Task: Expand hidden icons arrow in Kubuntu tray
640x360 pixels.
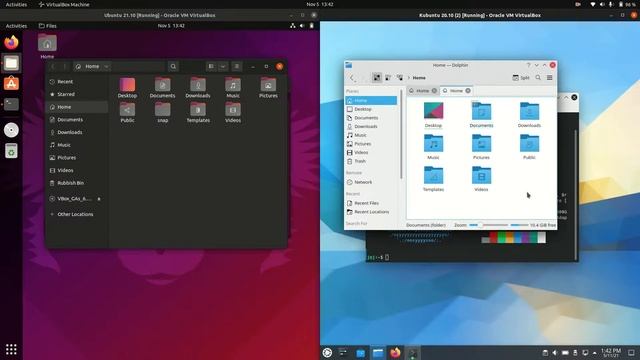Action: coord(594,353)
